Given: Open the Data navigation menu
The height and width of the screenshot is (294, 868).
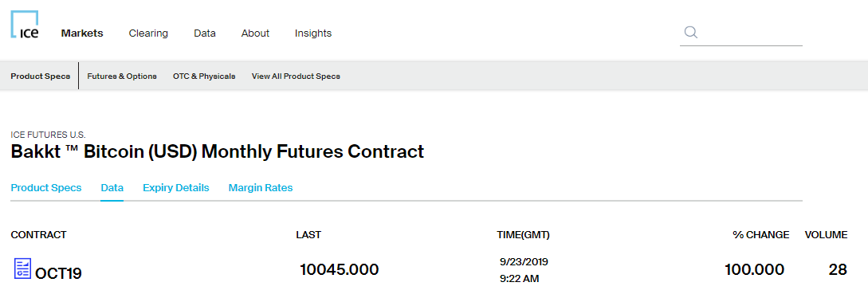Looking at the screenshot, I should [205, 33].
